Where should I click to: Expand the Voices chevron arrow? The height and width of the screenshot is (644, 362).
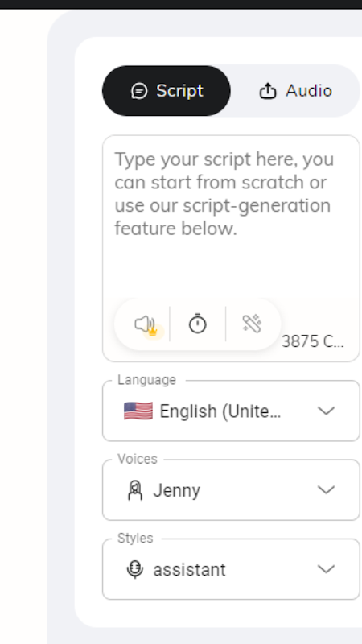coord(327,490)
